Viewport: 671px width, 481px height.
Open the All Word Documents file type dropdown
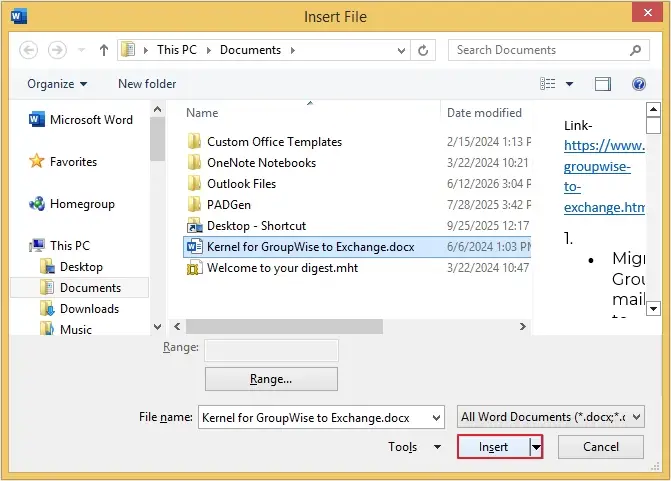pyautogui.click(x=551, y=417)
